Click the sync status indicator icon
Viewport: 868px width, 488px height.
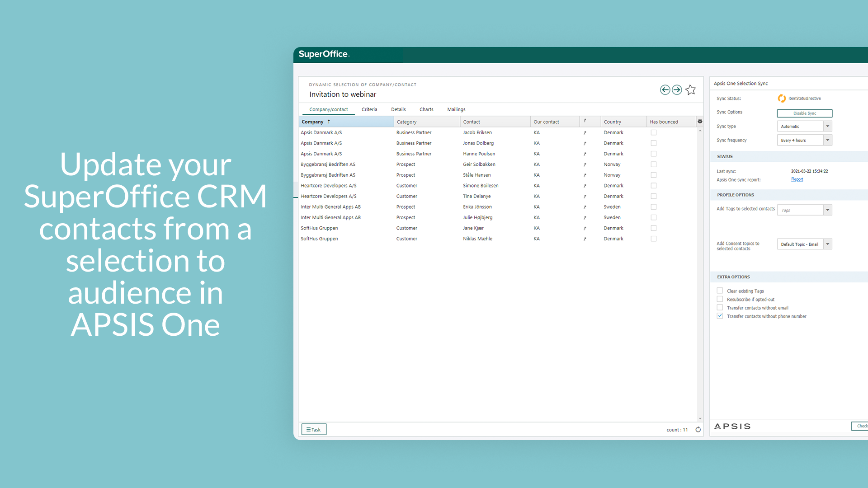tap(782, 99)
